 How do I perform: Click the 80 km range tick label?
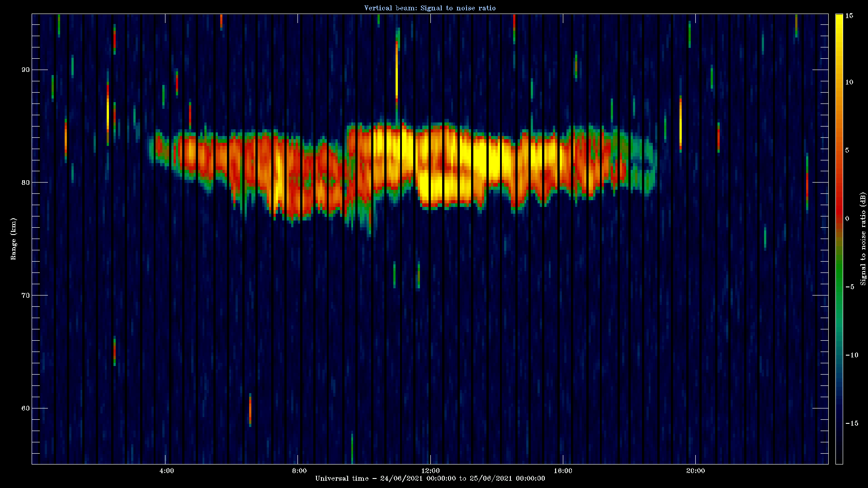(25, 183)
